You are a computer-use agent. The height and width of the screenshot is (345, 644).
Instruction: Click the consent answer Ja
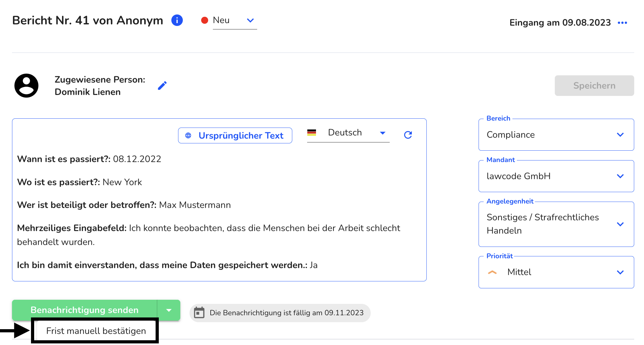point(314,265)
